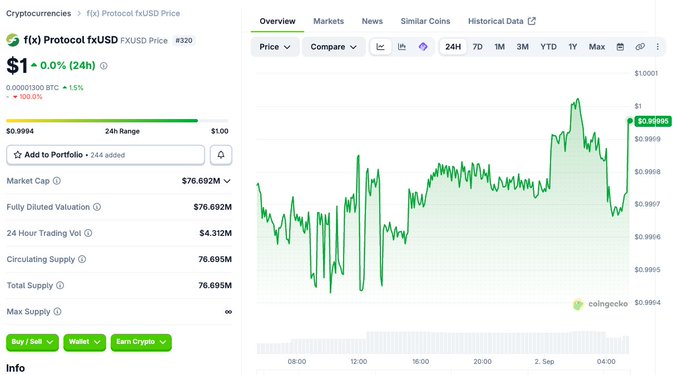Click the price line chart area

click(443, 199)
